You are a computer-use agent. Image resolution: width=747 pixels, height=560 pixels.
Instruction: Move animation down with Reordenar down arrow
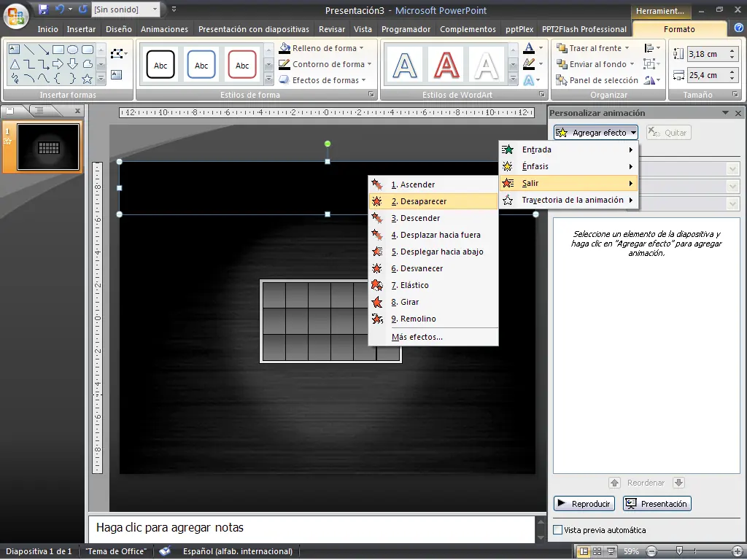679,483
